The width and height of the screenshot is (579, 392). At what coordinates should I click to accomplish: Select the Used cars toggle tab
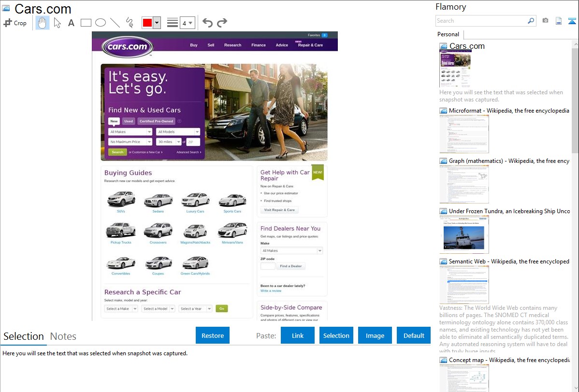click(129, 121)
